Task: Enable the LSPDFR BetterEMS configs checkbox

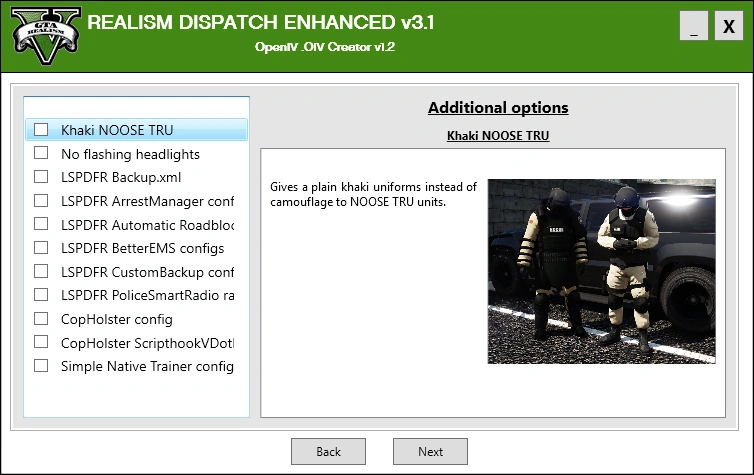Action: tap(41, 248)
